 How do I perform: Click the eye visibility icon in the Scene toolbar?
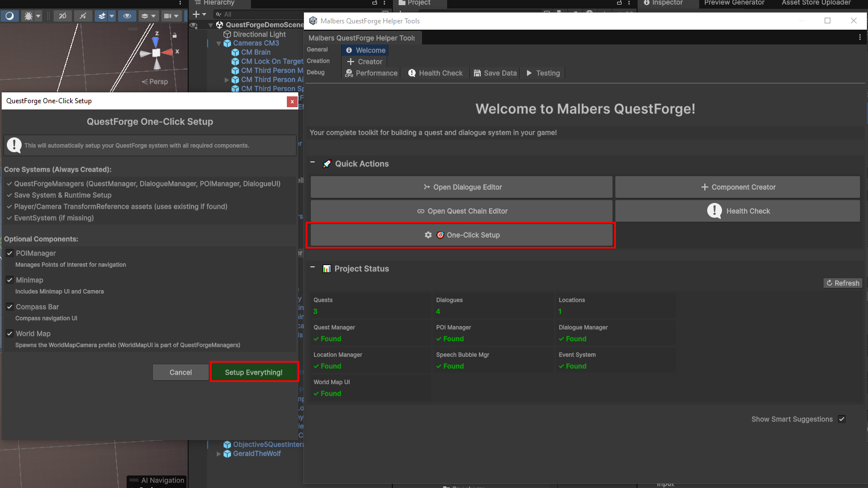tap(127, 16)
